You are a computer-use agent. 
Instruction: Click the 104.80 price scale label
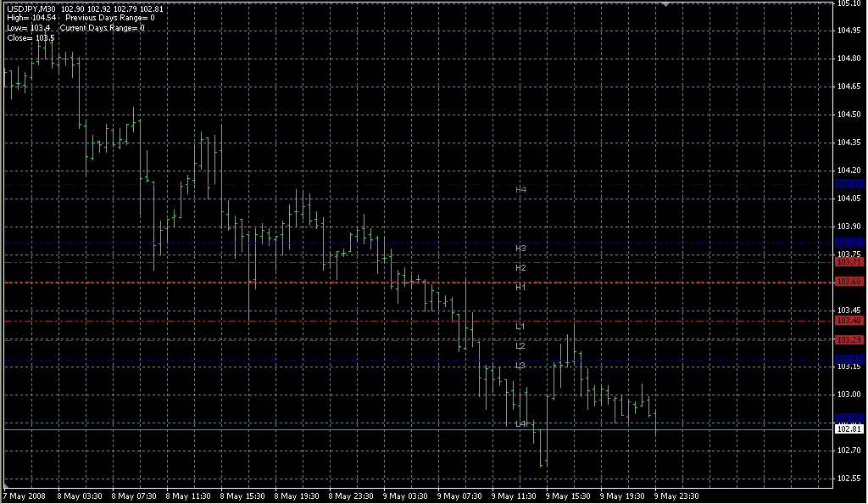(849, 59)
